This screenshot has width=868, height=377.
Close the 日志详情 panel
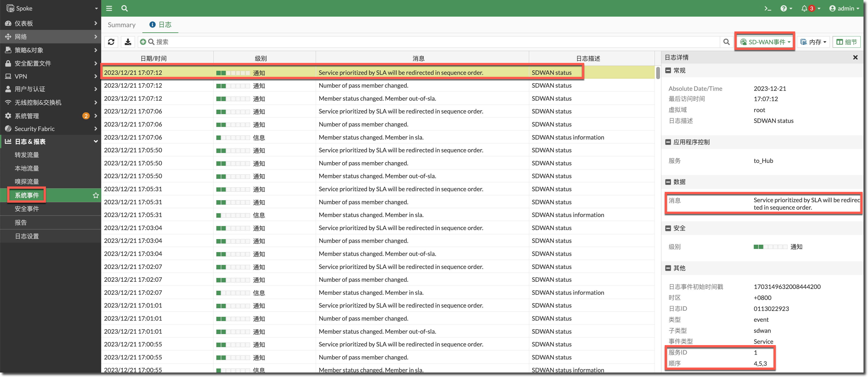(855, 57)
